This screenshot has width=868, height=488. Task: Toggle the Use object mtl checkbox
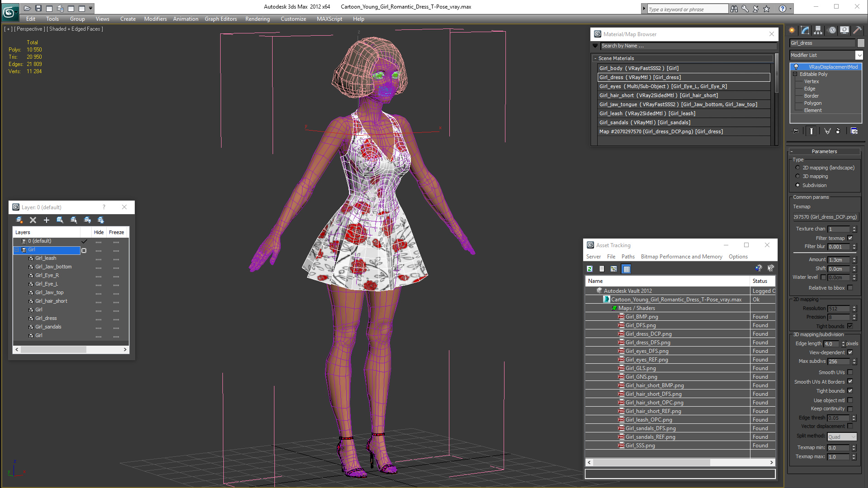point(850,400)
